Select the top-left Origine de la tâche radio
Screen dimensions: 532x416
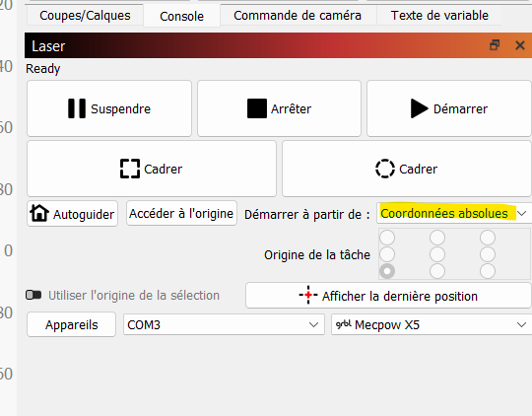pyautogui.click(x=387, y=238)
